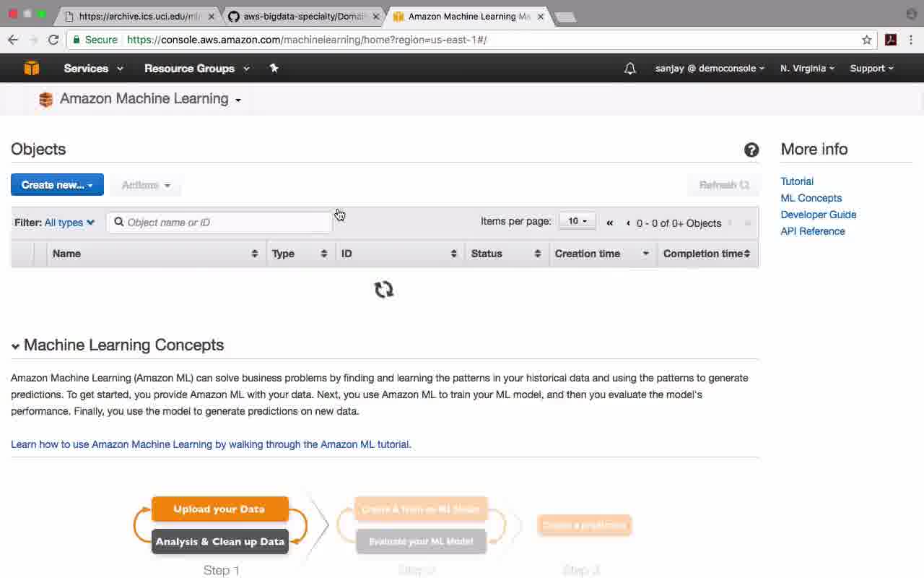This screenshot has height=578, width=924.
Task: Change items per page from 10
Action: pyautogui.click(x=577, y=221)
